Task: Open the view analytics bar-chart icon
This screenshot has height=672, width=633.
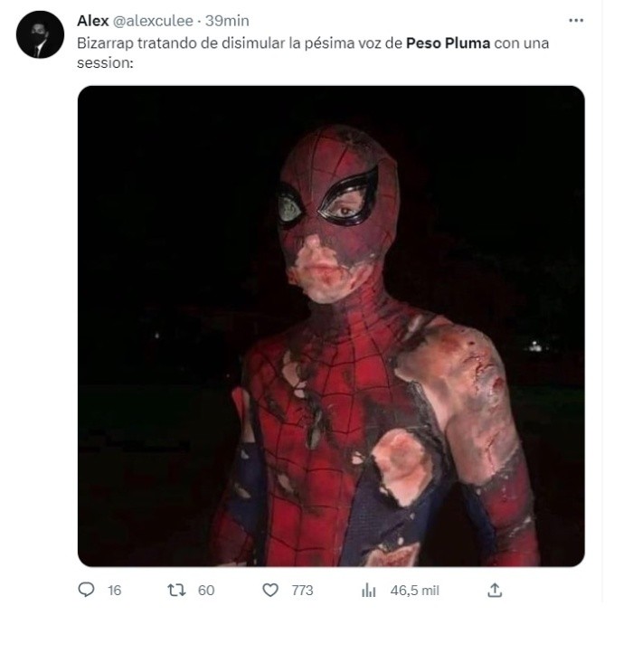Action: tap(369, 590)
